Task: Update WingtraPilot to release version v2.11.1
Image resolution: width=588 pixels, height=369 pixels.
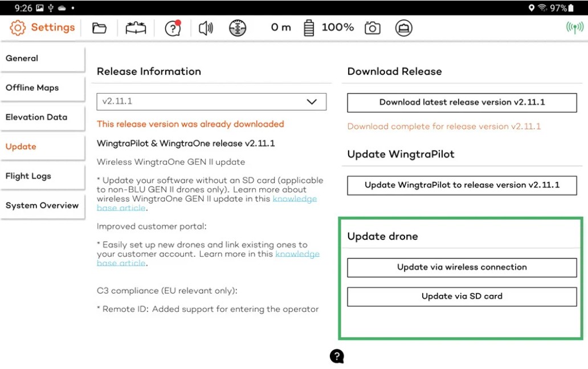Action: point(462,185)
